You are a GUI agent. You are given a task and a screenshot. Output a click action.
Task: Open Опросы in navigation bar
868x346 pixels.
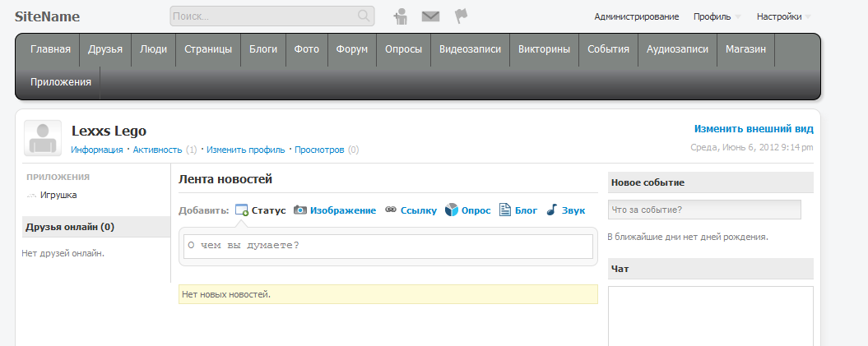click(x=403, y=49)
